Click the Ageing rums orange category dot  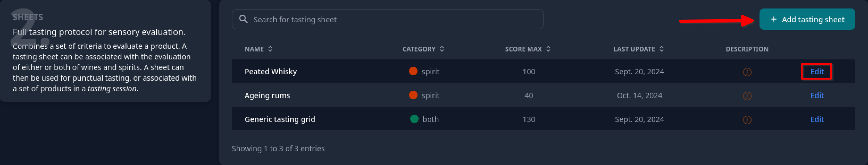[413, 95]
